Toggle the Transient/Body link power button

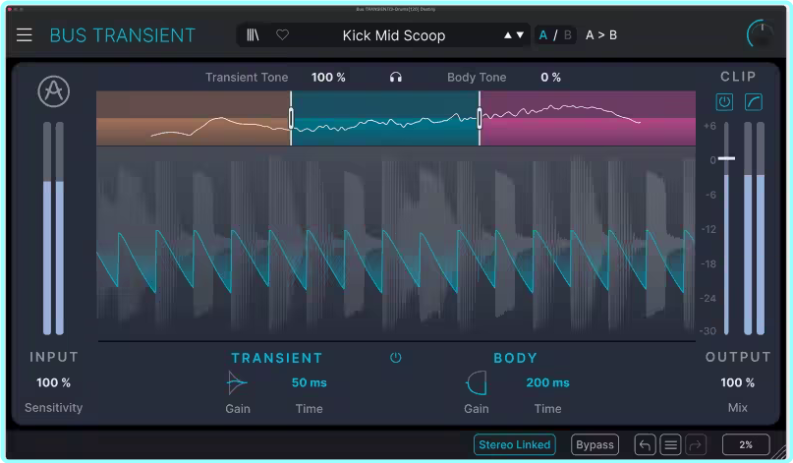coord(396,357)
